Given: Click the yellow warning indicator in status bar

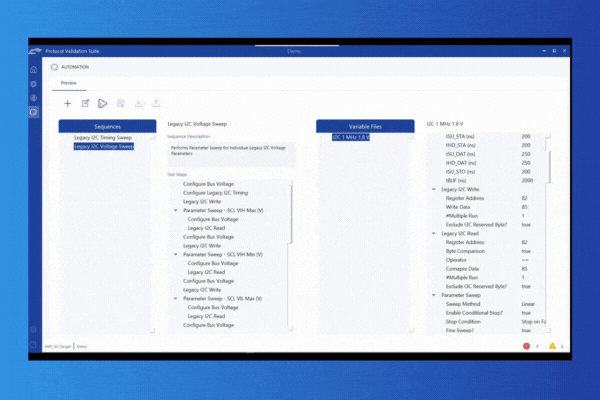Looking at the screenshot, I should [552, 345].
